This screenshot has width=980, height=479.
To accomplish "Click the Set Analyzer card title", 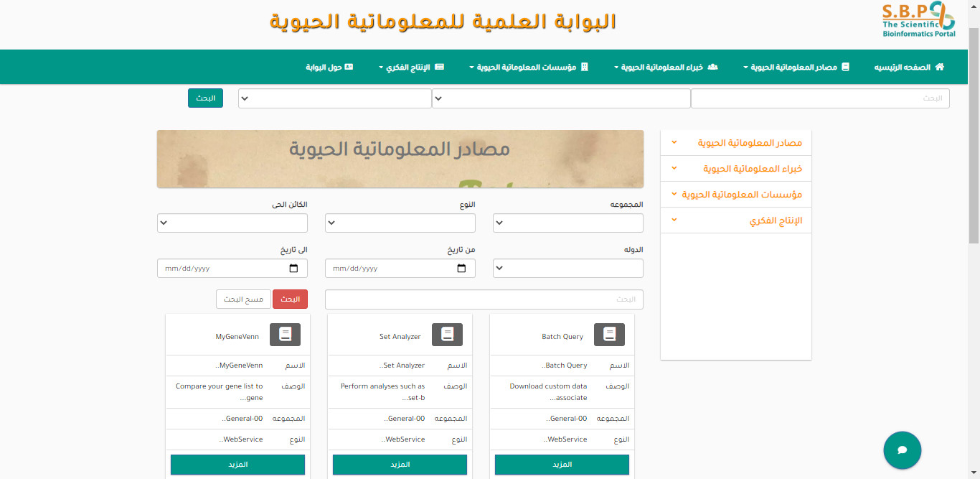I will pyautogui.click(x=400, y=337).
